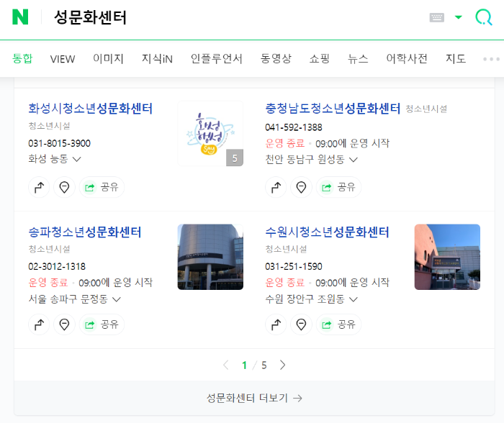Open the 충청남도청소년성문화센터 link
The height and width of the screenshot is (423, 504).
333,108
